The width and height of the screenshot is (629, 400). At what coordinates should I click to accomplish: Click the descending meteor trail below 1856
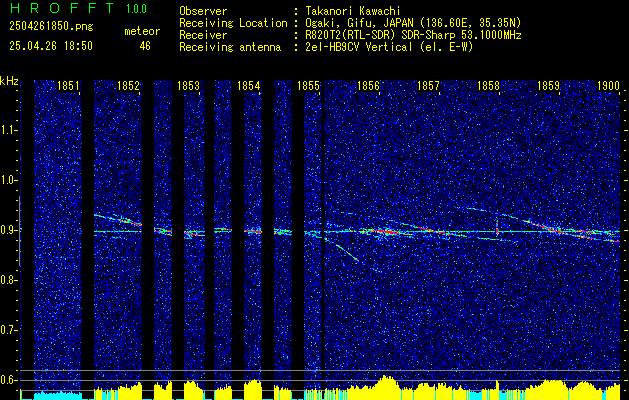pos(341,250)
